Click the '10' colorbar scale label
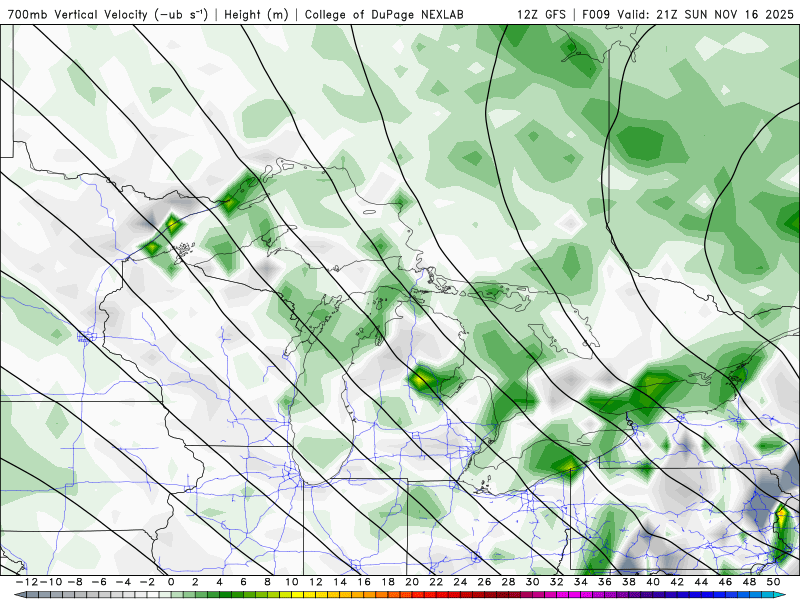The image size is (800, 600). (x=292, y=582)
